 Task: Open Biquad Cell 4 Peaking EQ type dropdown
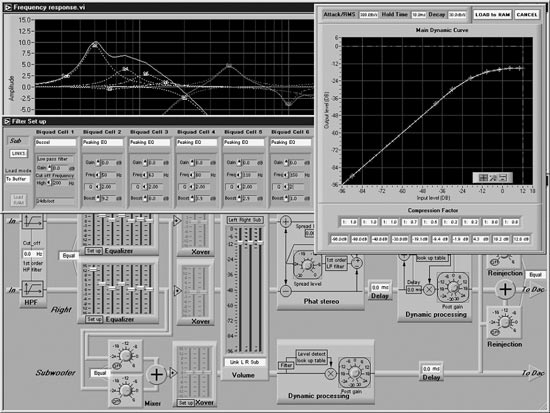click(x=196, y=142)
